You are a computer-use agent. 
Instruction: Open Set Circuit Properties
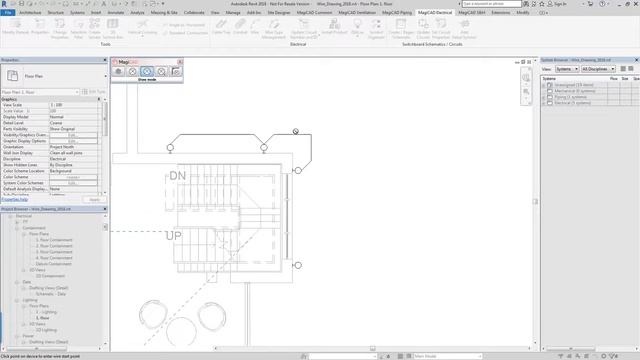441,29
